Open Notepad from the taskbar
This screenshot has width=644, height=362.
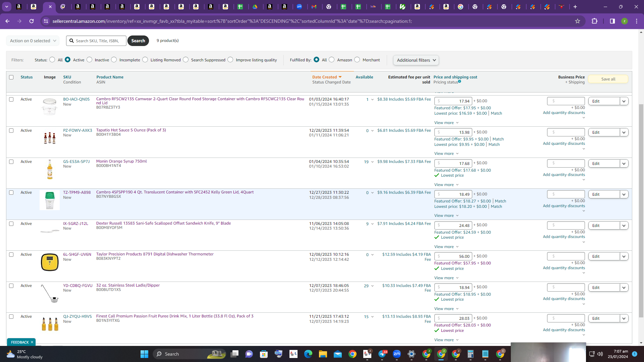[x=485, y=354]
